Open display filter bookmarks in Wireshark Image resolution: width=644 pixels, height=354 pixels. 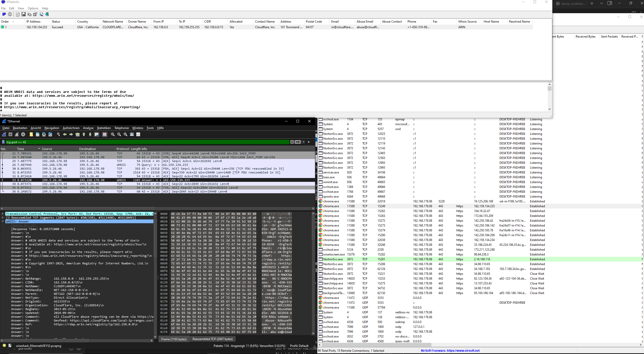pyautogui.click(x=3, y=142)
